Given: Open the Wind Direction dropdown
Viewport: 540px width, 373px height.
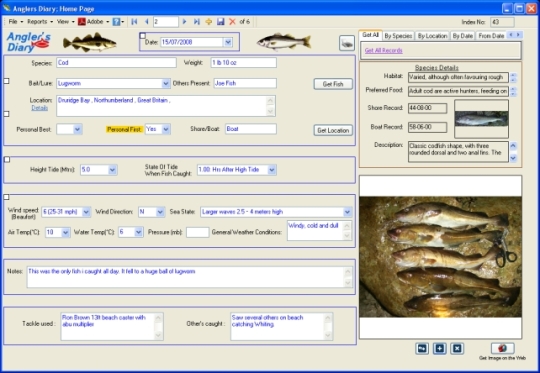Looking at the screenshot, I should click(160, 212).
